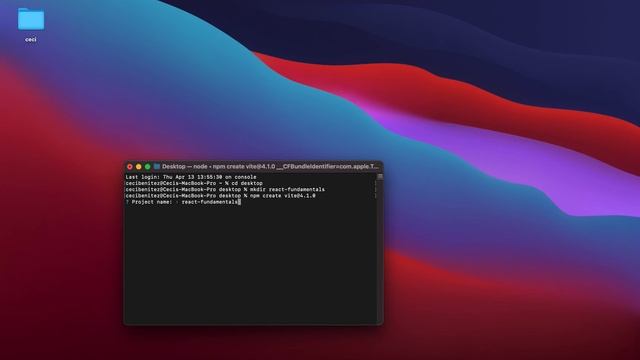Click the Terminal vertical scrollbar thumb
640x360 pixels.
pos(380,177)
